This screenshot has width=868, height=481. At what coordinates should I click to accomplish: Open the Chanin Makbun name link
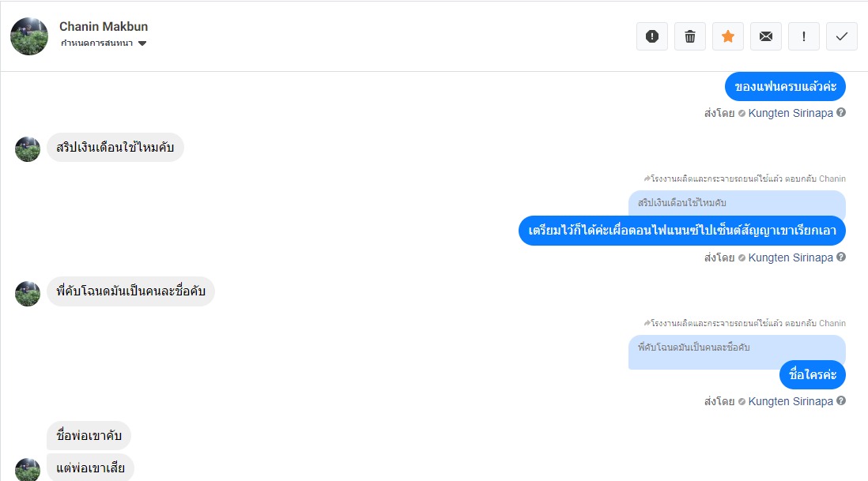(104, 27)
